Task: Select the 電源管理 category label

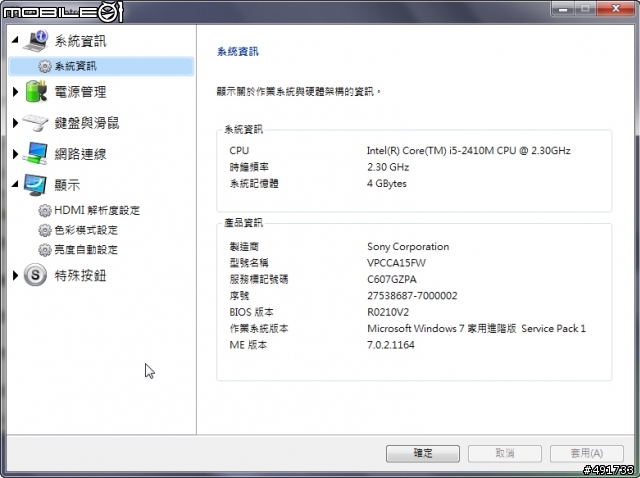Action: pos(80,91)
